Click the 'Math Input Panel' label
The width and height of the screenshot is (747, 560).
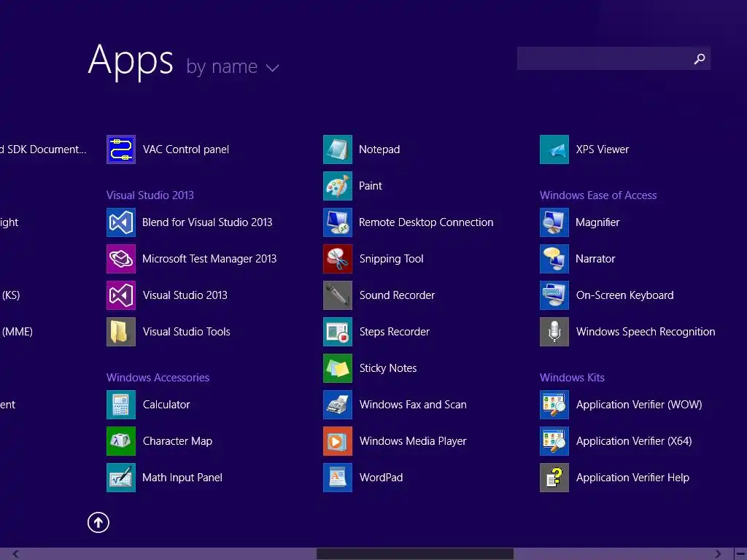coord(182,478)
